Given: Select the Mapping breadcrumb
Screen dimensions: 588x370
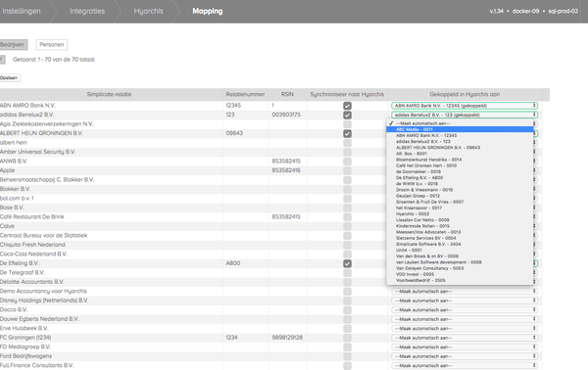Looking at the screenshot, I should tap(208, 11).
